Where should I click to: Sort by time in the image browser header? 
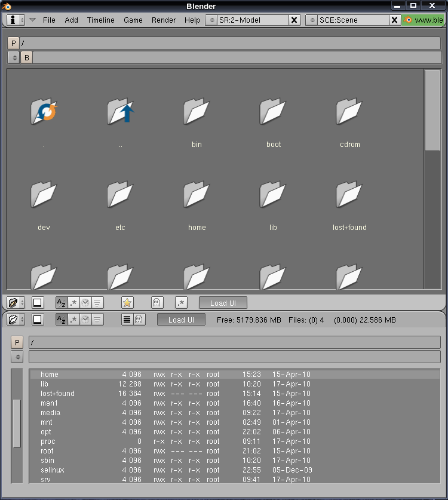coord(85,303)
